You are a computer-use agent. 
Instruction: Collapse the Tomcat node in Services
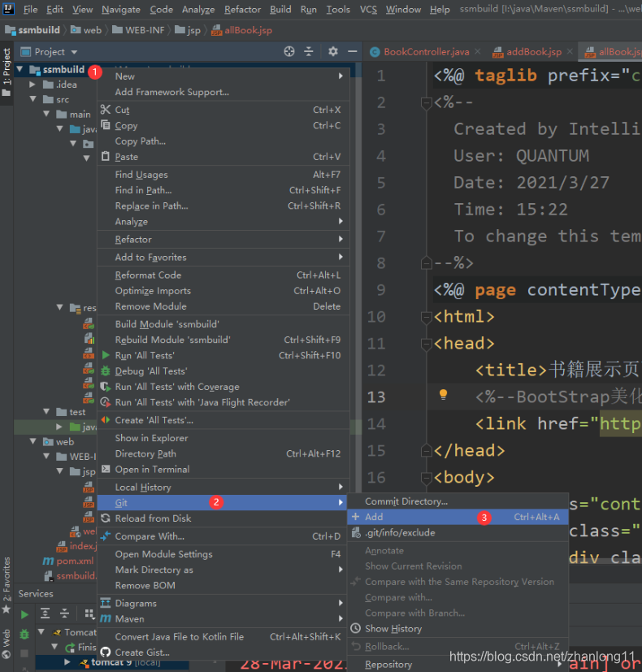(41, 631)
